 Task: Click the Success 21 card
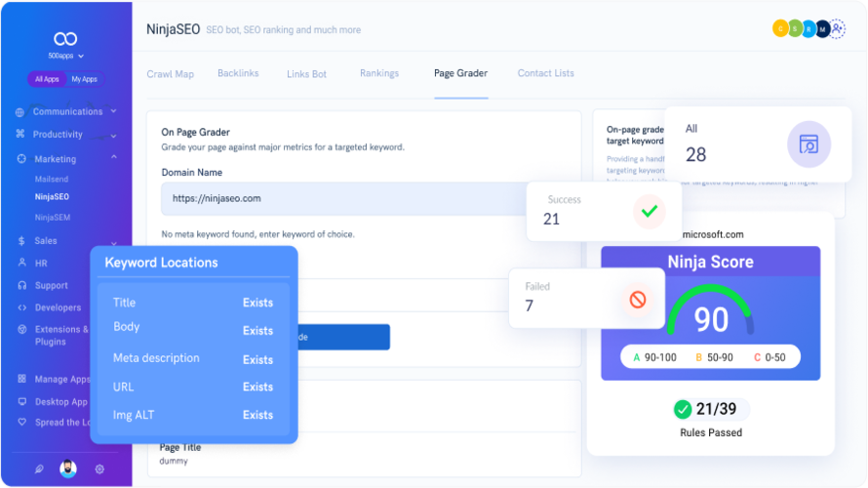tap(604, 211)
